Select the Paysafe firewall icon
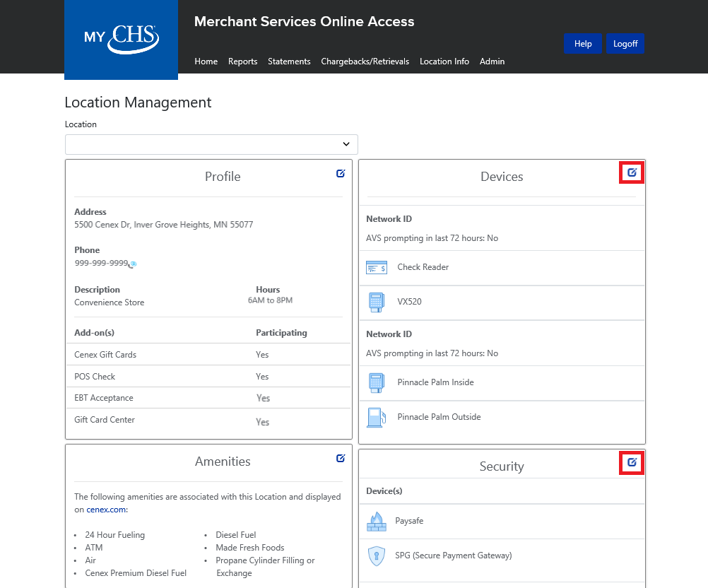Screen dimensions: 708x588 376,522
